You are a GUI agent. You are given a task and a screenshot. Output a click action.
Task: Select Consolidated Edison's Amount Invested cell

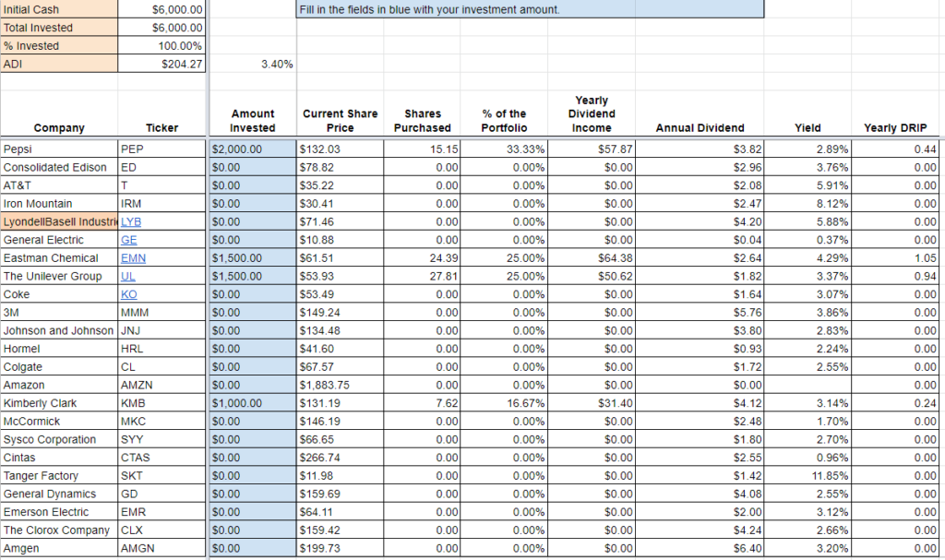253,167
